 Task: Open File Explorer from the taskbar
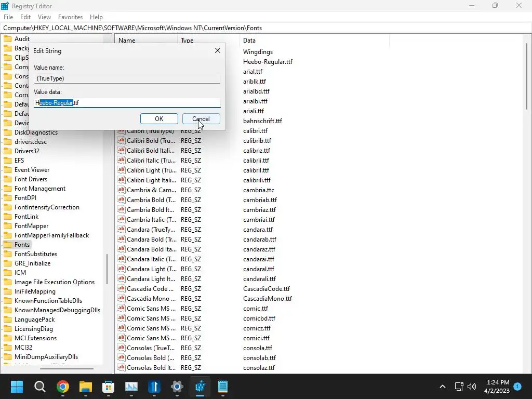coord(86,387)
